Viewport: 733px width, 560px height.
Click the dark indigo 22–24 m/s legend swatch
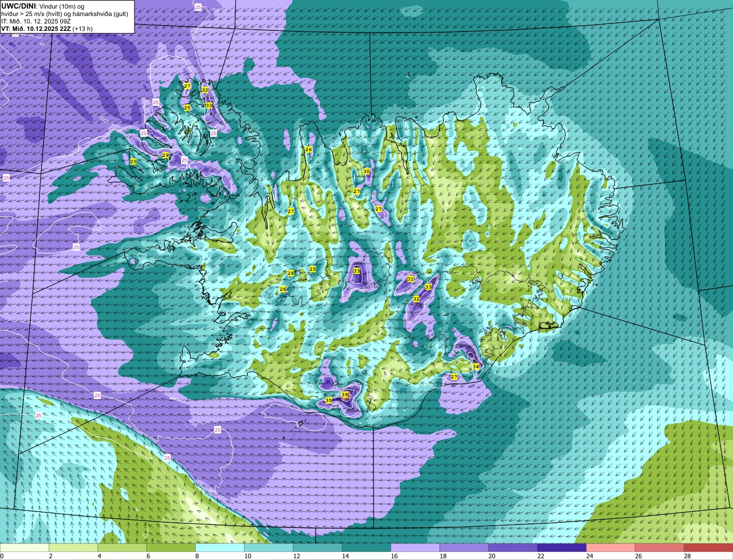click(562, 548)
